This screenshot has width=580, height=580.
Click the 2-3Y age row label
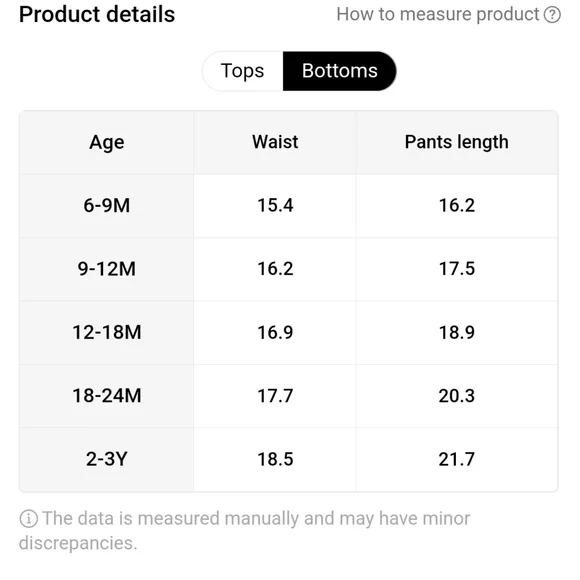107,459
